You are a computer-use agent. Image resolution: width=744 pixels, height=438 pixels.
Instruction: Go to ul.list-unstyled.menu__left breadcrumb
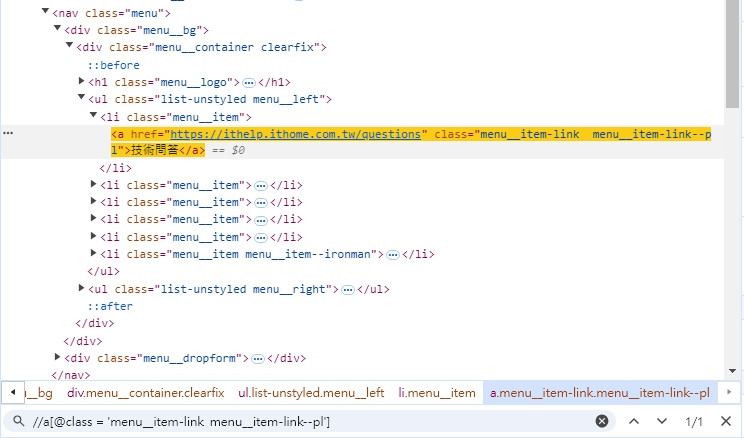311,393
